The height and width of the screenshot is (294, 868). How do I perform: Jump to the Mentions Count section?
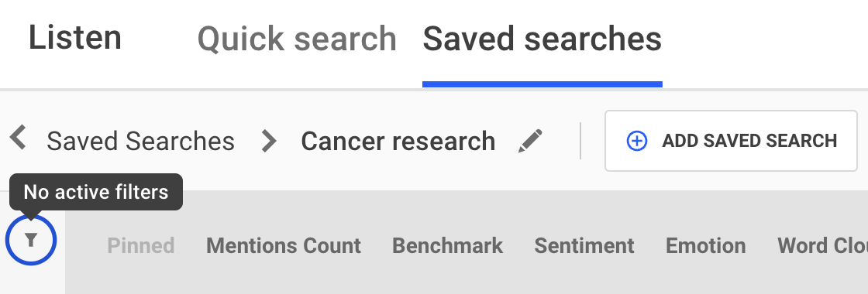(284, 245)
